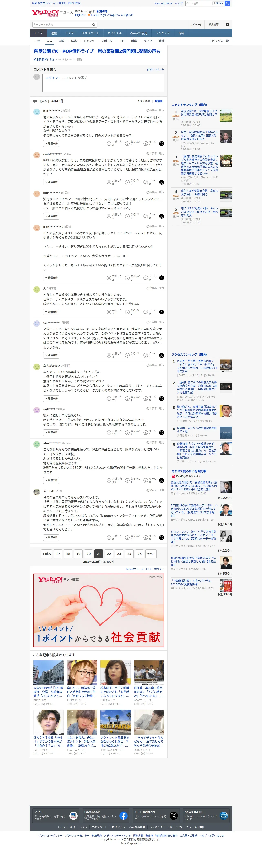Open the Yahoo News app icon in footer
Image resolution: width=262 pixels, height=868 pixels.
click(x=73, y=816)
